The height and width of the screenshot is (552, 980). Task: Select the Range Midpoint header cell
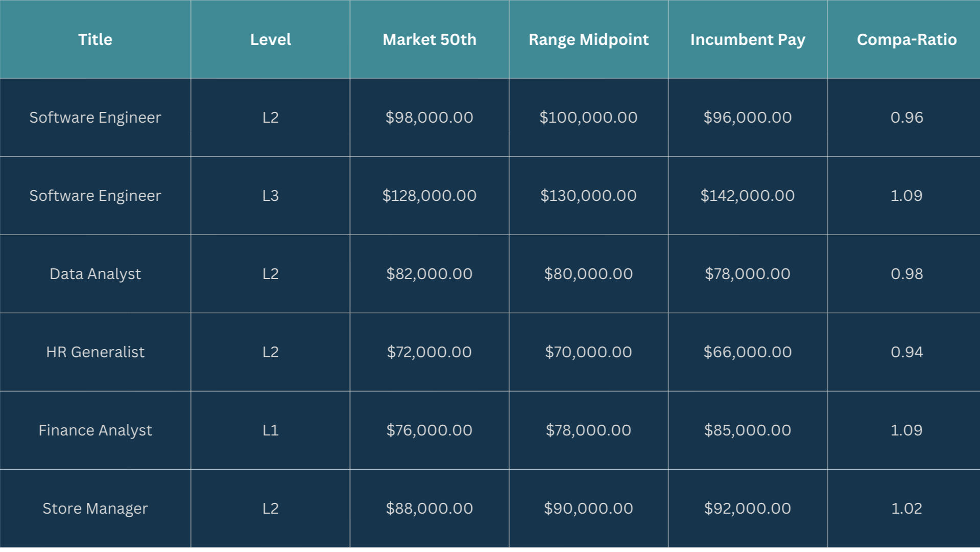tap(588, 39)
